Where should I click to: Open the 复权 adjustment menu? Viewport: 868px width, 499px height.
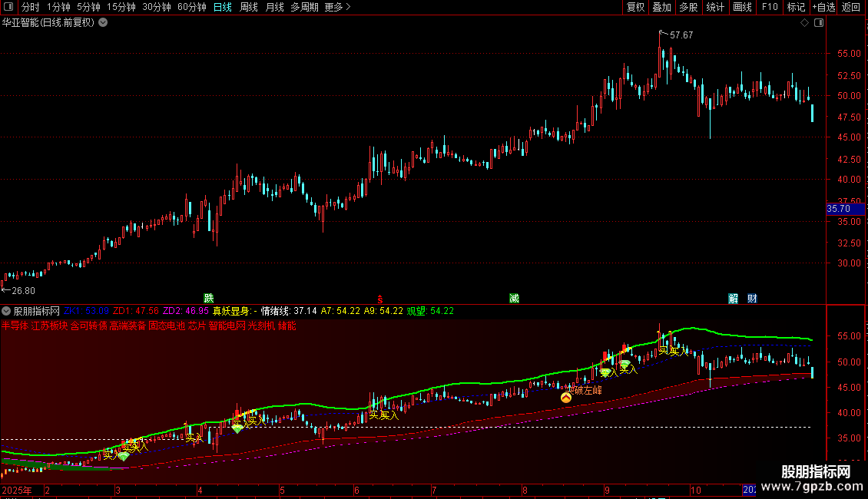coord(635,7)
